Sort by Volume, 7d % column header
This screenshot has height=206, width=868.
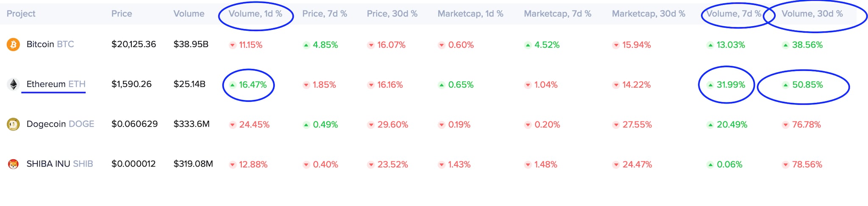(x=734, y=14)
